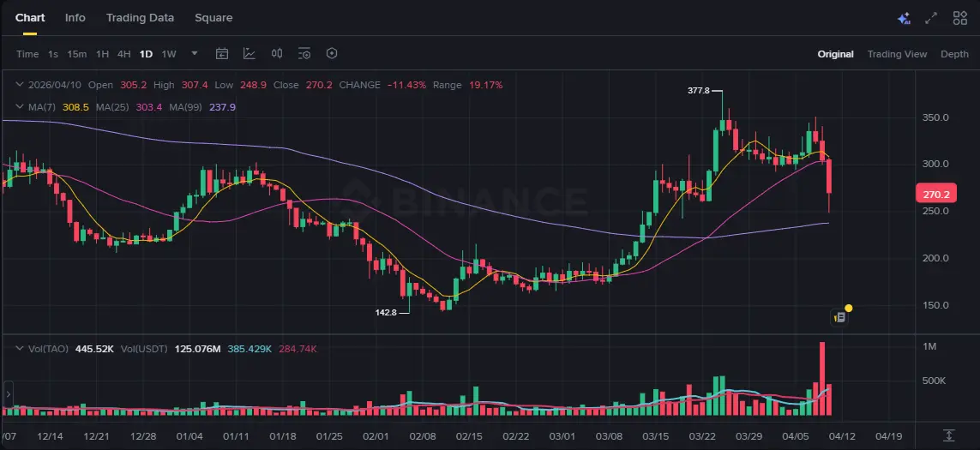The image size is (980, 450).
Task: Open the technical indicators line-chart icon
Action: point(250,54)
